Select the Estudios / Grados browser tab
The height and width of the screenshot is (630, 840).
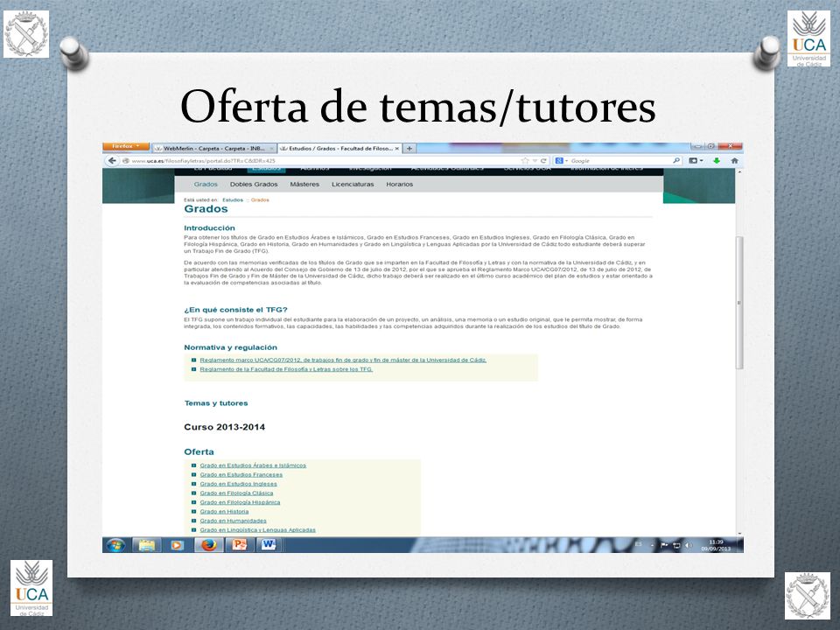(339, 149)
